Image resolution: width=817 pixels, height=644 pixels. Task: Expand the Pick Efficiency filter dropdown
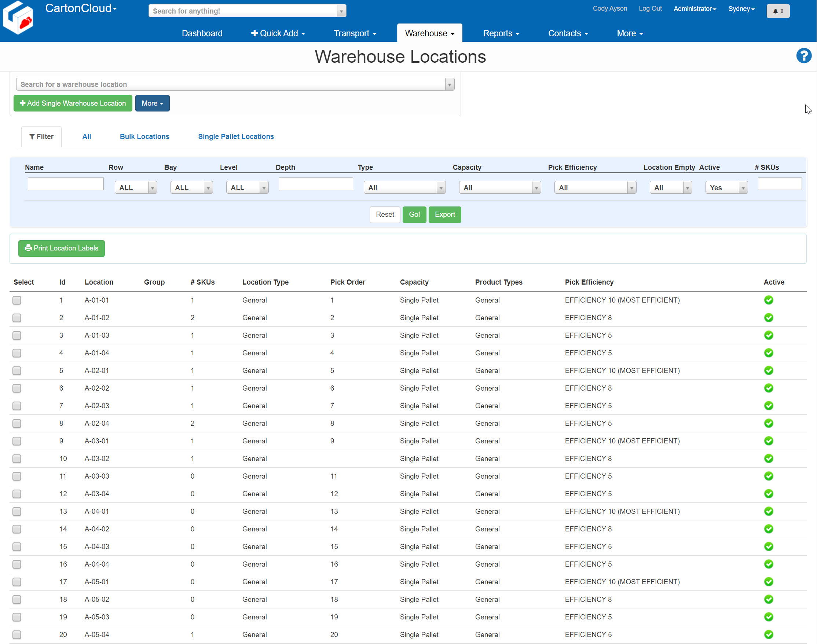(595, 188)
